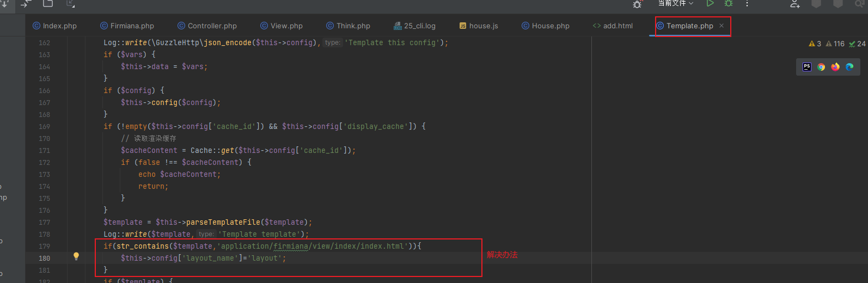Image resolution: width=868 pixels, height=283 pixels.
Task: Click the Template.php tab label
Action: 690,26
